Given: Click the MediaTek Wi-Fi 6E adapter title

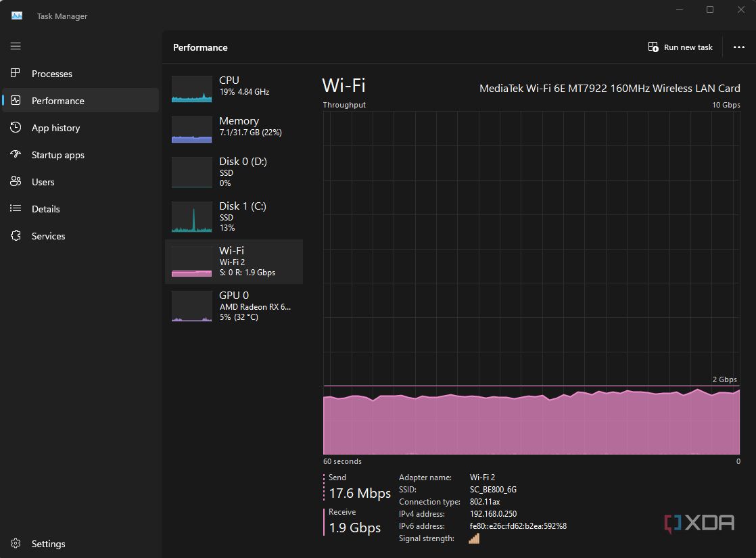Looking at the screenshot, I should point(609,88).
